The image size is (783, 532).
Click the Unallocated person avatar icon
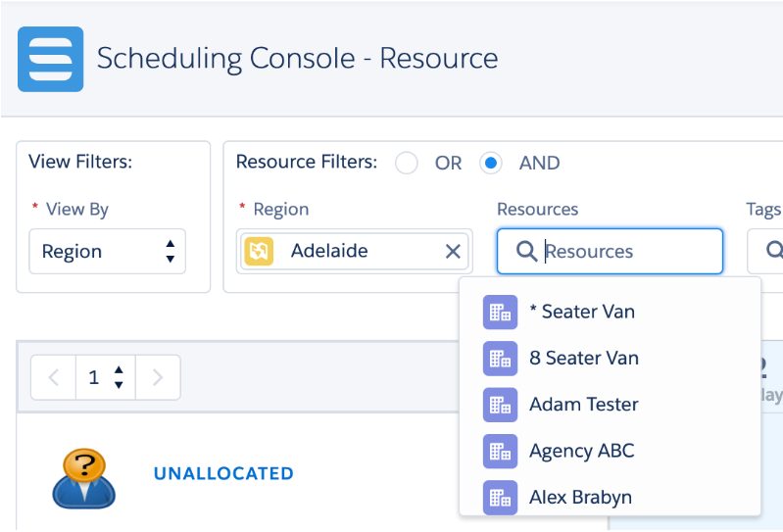tap(83, 475)
